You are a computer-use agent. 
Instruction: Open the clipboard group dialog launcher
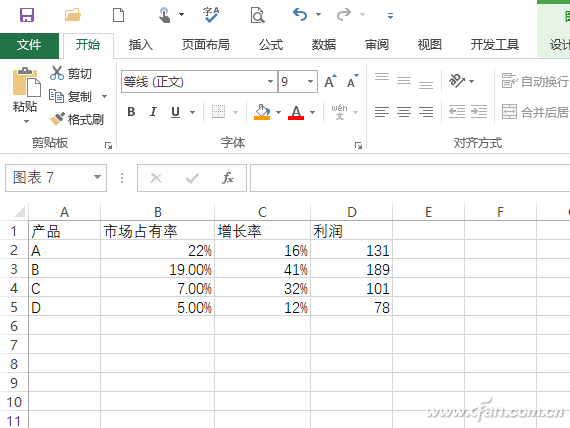tap(108, 145)
